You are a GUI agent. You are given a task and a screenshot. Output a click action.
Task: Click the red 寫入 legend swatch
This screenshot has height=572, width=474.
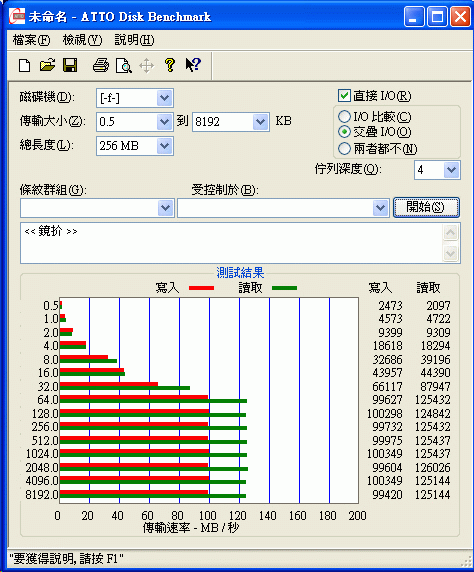(x=201, y=288)
